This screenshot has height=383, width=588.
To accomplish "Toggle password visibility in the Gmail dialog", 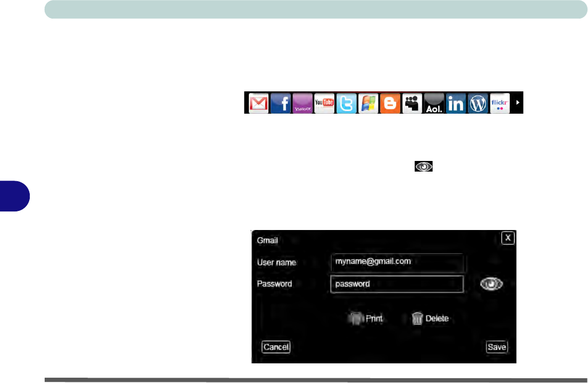I will tap(491, 284).
